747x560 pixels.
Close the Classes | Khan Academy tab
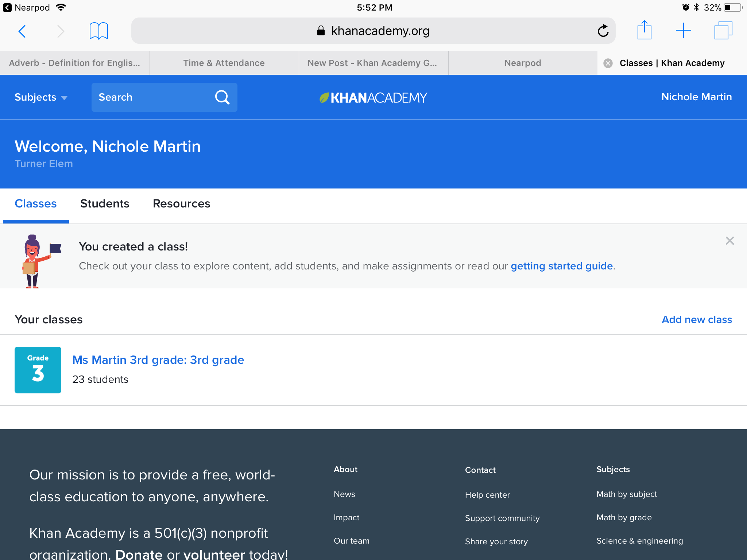[608, 63]
